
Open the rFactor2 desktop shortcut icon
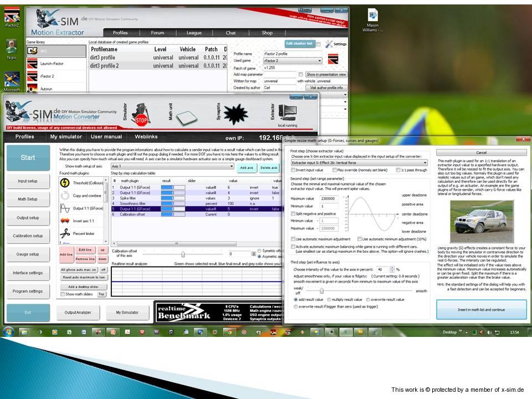tap(12, 15)
